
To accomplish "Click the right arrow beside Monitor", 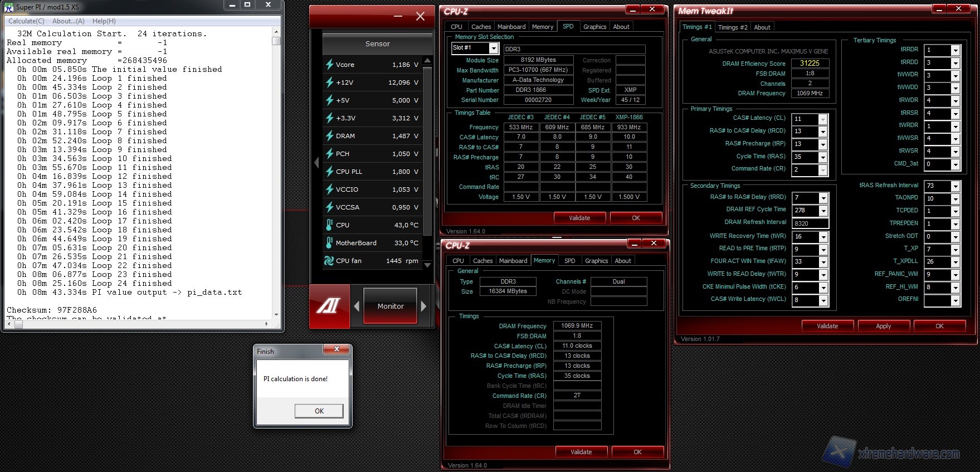I will [423, 306].
